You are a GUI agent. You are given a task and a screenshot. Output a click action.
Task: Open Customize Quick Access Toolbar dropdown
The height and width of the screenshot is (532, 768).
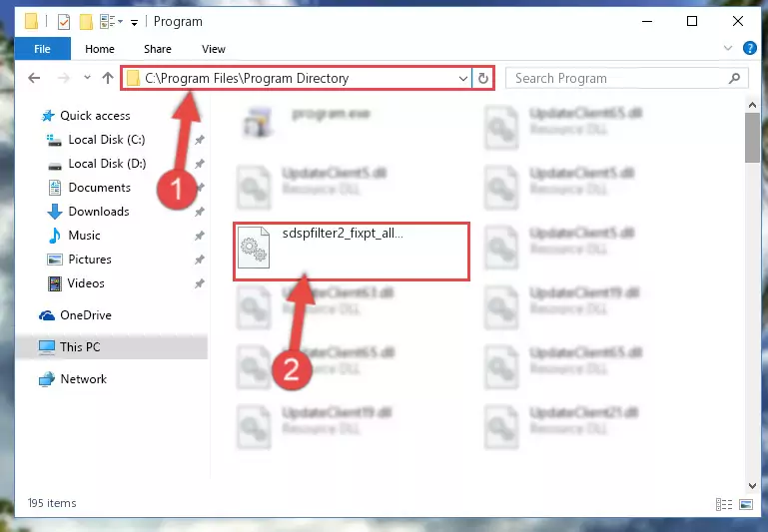pyautogui.click(x=134, y=22)
